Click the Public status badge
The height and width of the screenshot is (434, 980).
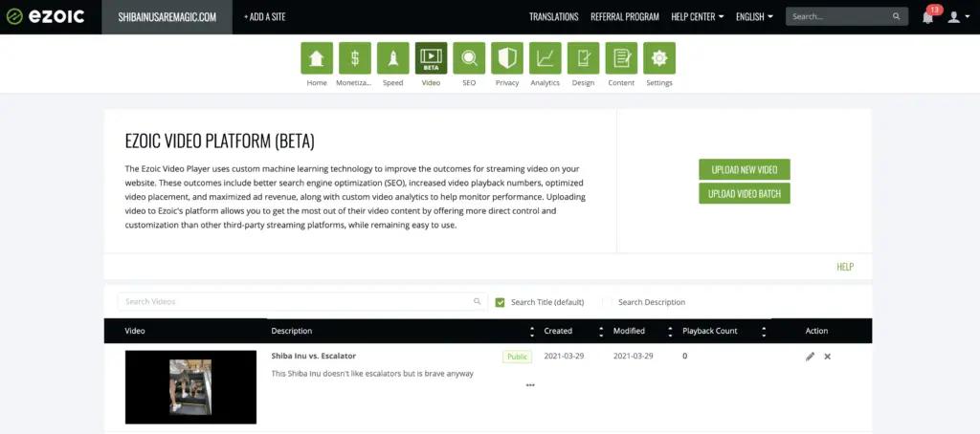[x=517, y=357]
